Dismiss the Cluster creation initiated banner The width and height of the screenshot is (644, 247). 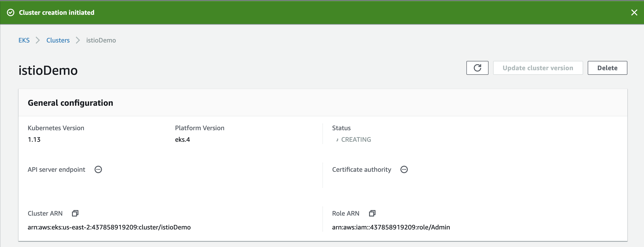634,12
